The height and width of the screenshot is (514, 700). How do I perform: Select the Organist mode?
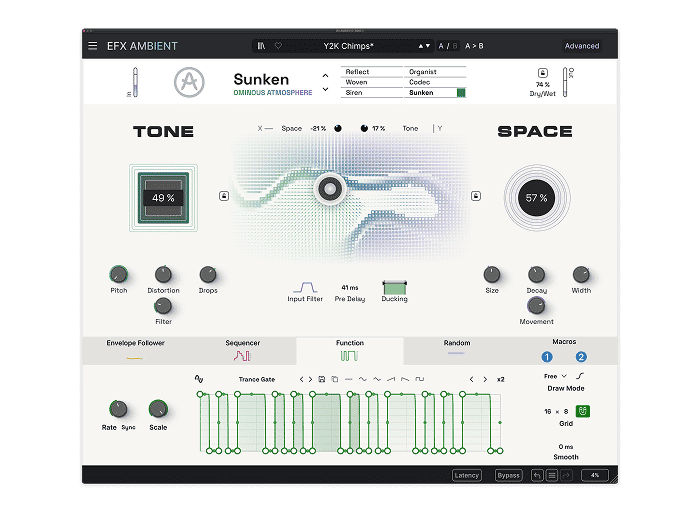click(x=435, y=72)
